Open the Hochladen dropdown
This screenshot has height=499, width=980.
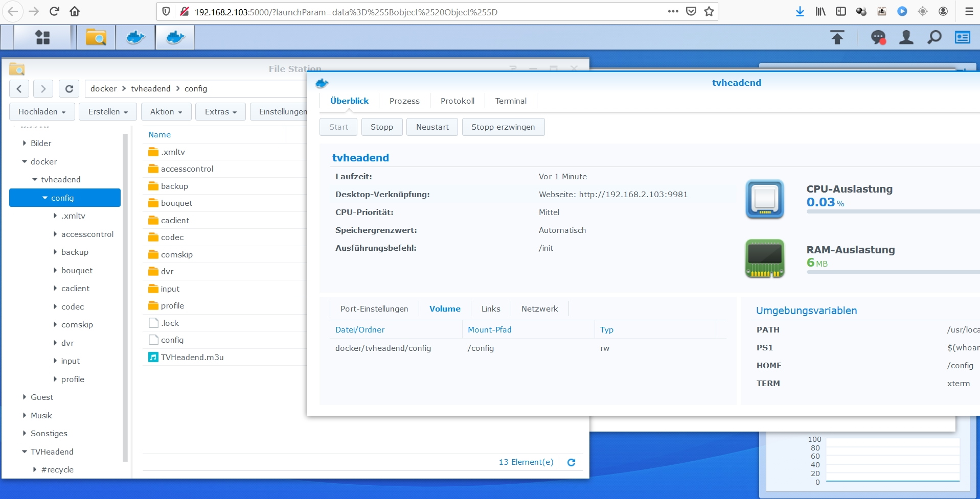[42, 112]
